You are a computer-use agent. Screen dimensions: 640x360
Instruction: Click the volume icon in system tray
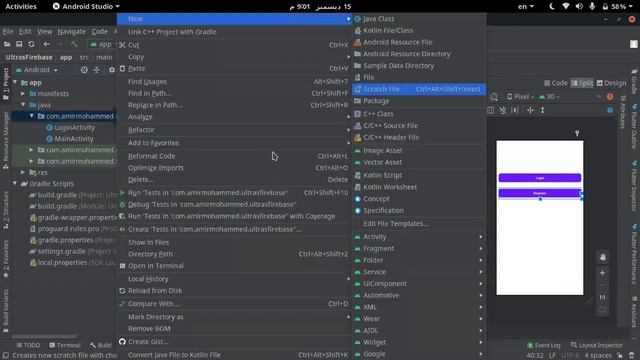coord(579,7)
